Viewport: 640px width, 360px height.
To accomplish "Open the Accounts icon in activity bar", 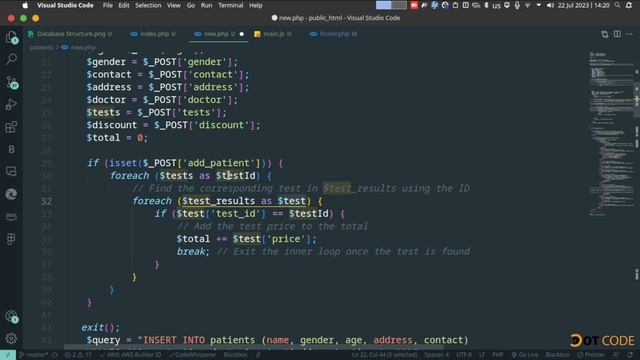I will (x=11, y=316).
